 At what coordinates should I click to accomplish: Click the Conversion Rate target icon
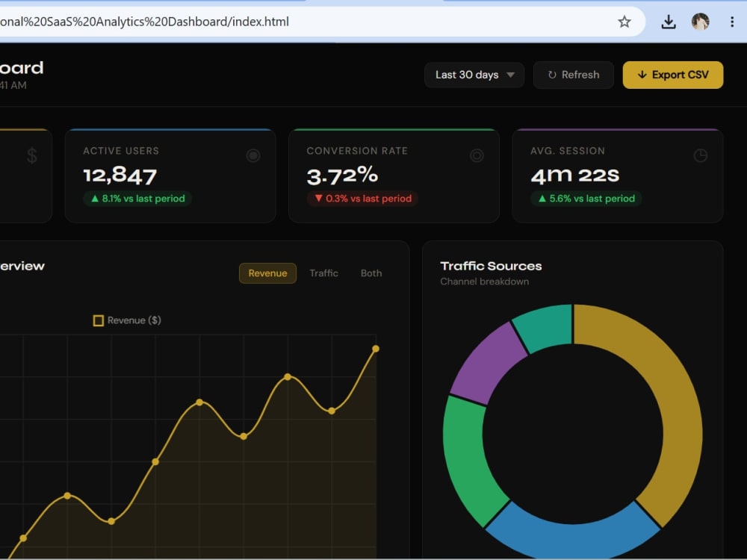(477, 155)
